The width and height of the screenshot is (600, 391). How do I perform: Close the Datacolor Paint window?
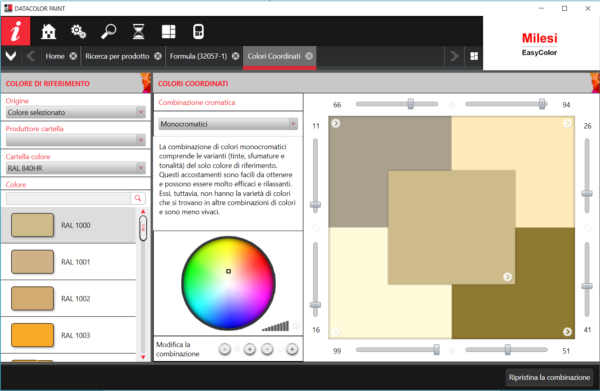click(x=588, y=8)
